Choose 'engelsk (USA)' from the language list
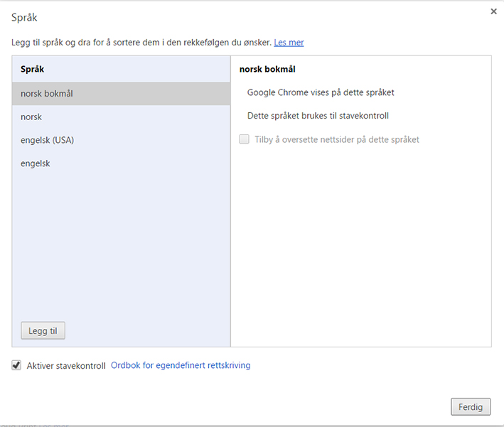 (x=47, y=140)
